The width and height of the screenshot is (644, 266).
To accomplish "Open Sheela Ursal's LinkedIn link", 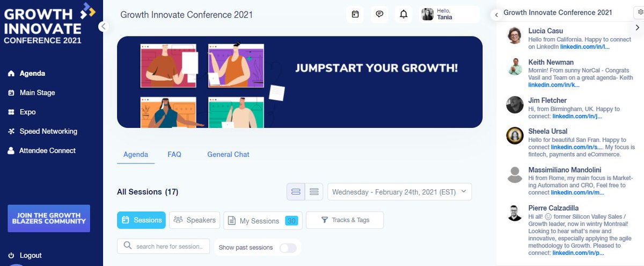I will click(x=576, y=147).
